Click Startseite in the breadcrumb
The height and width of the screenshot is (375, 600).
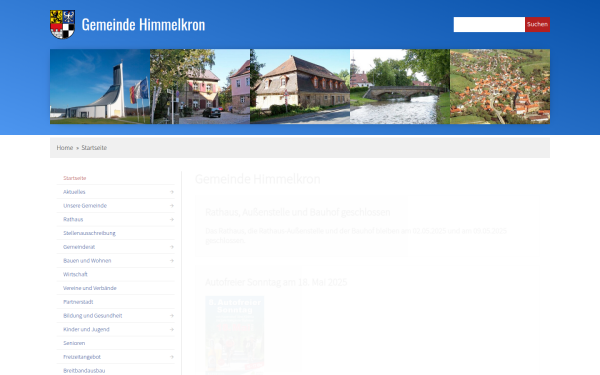pos(94,148)
